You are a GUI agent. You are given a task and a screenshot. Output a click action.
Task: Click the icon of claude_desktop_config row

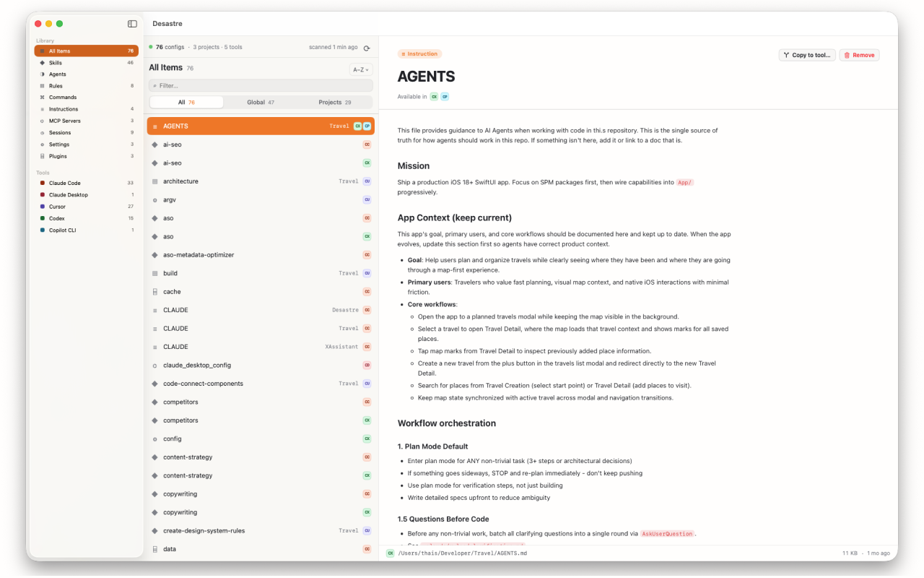154,366
